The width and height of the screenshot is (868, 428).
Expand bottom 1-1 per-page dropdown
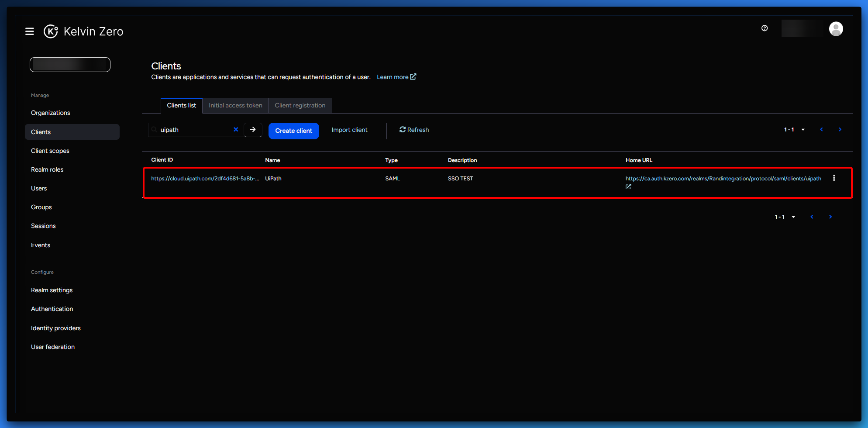tap(785, 217)
